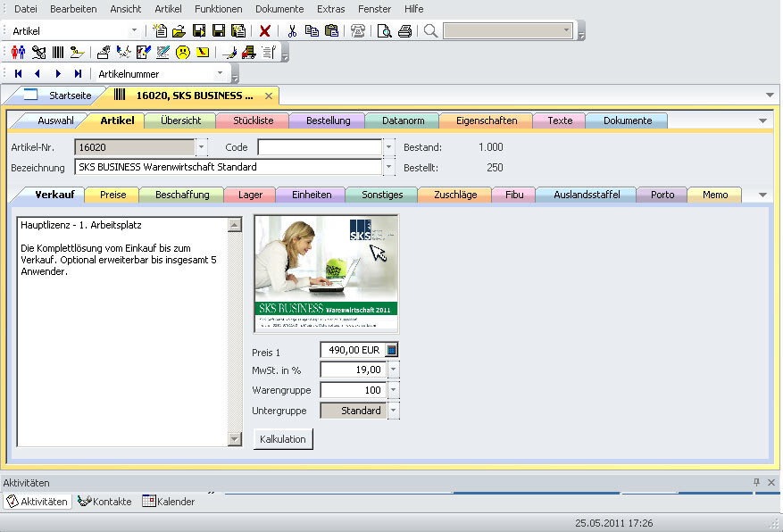Click the checklist with pencil icon

point(144,52)
